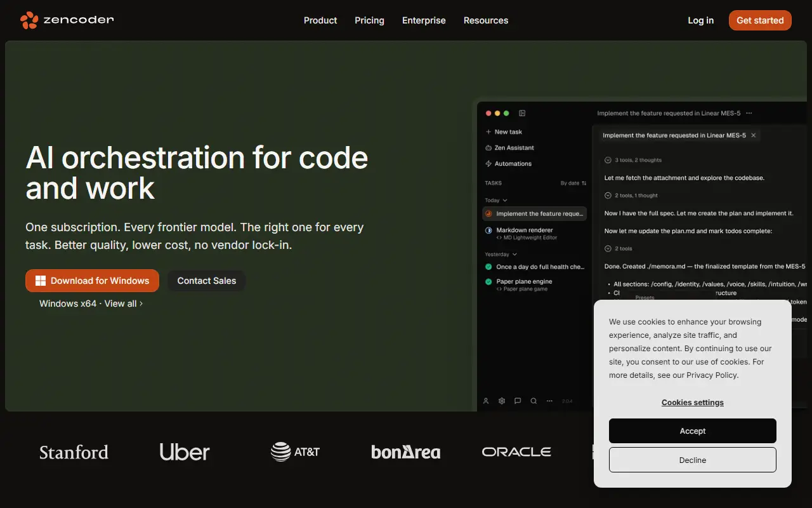Viewport: 812px width, 508px height.
Task: Click the Log in link
Action: click(x=700, y=20)
